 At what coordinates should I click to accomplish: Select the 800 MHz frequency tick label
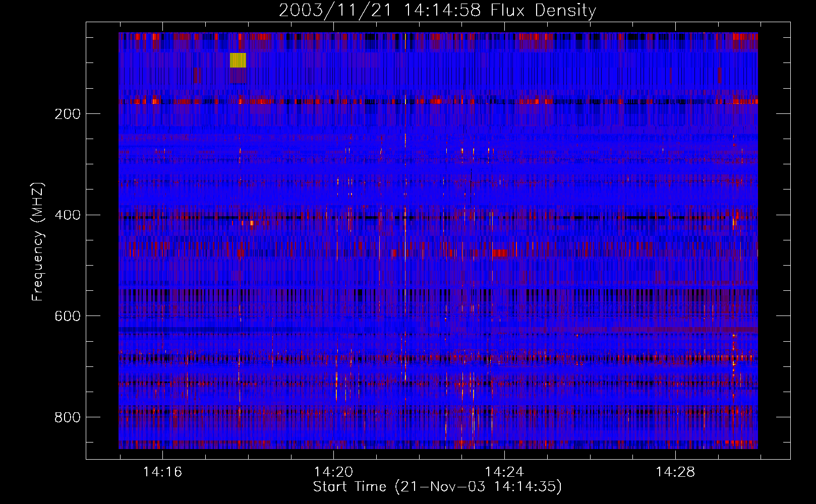tap(67, 417)
